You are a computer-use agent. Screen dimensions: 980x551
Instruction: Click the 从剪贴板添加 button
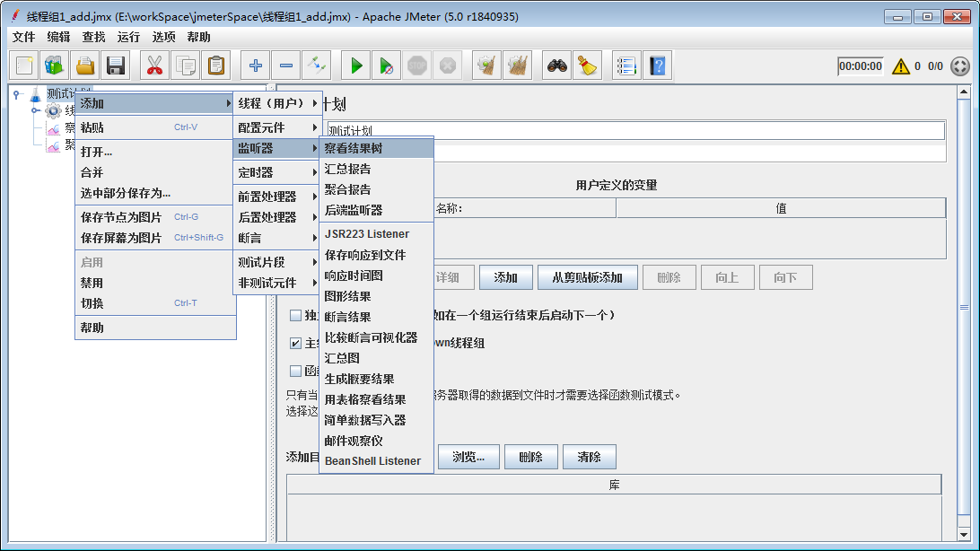588,277
